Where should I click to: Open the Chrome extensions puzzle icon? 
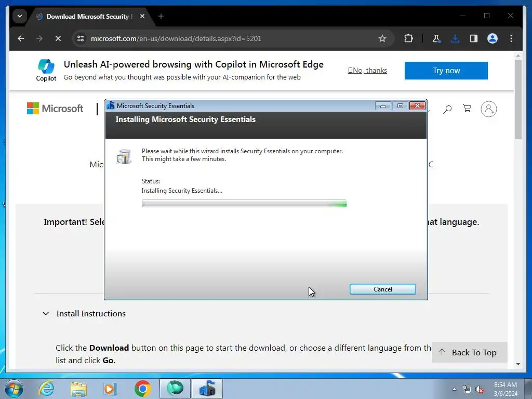(408, 38)
